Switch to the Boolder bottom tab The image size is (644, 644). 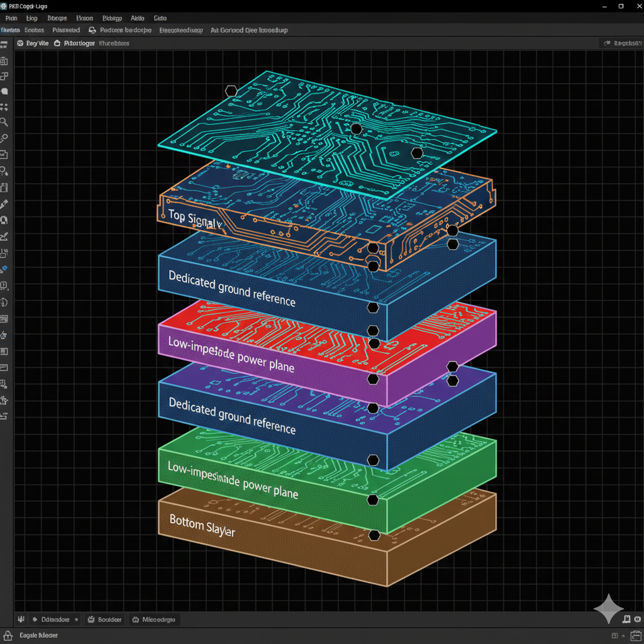106,619
